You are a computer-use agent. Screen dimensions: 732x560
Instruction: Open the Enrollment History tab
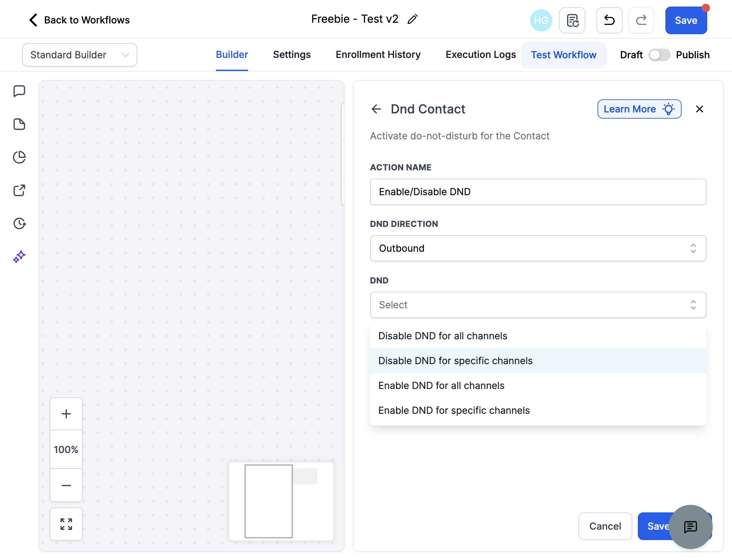point(378,55)
